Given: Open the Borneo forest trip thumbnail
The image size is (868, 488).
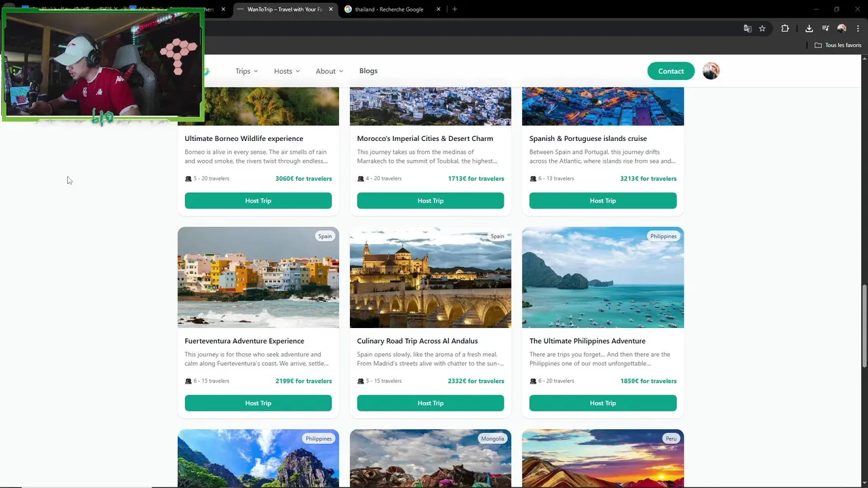Looking at the screenshot, I should (x=271, y=106).
